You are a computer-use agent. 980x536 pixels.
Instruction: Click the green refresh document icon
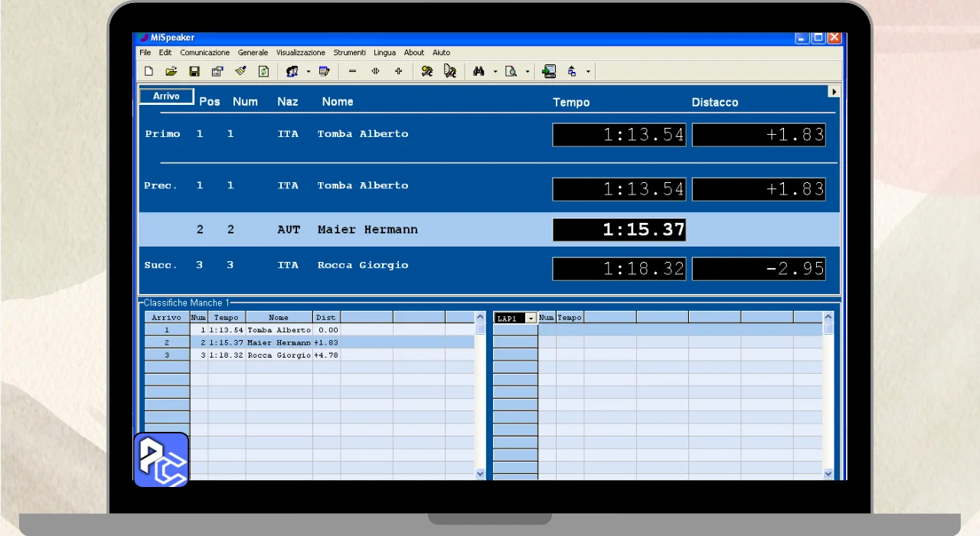coord(263,71)
